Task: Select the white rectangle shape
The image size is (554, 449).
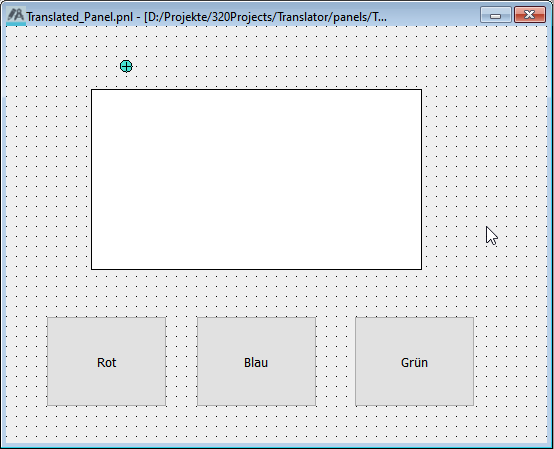Action: click(256, 179)
